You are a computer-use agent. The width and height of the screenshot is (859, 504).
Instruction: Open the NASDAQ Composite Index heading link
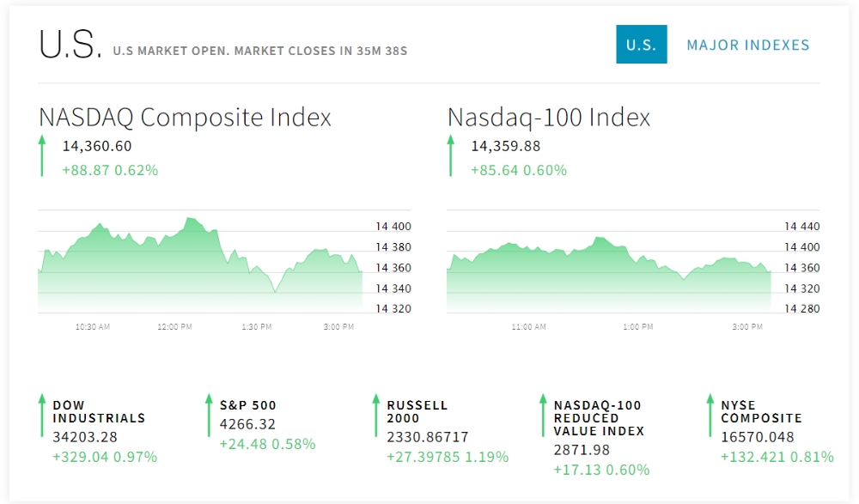click(185, 118)
